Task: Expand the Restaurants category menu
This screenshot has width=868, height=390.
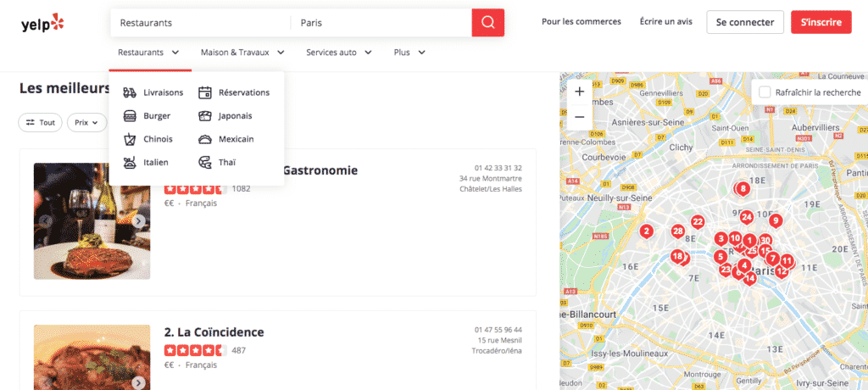Action: click(149, 53)
